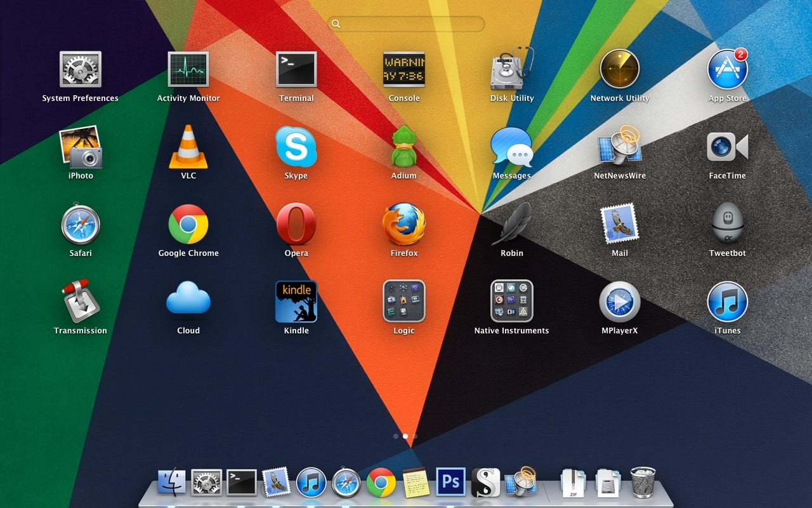The width and height of the screenshot is (812, 508).
Task: Open Disk Utility
Action: [x=512, y=69]
